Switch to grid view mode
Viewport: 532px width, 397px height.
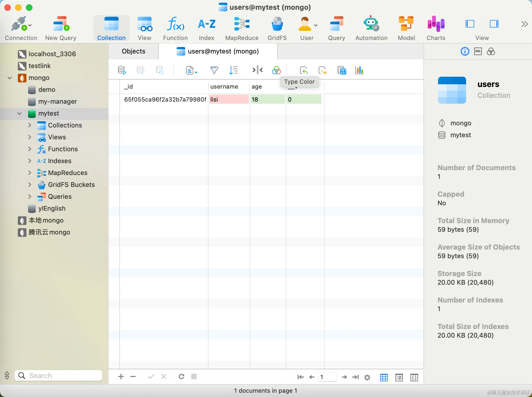coord(384,377)
